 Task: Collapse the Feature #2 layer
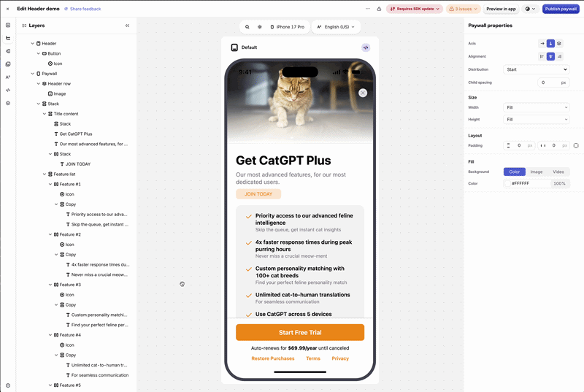point(50,234)
